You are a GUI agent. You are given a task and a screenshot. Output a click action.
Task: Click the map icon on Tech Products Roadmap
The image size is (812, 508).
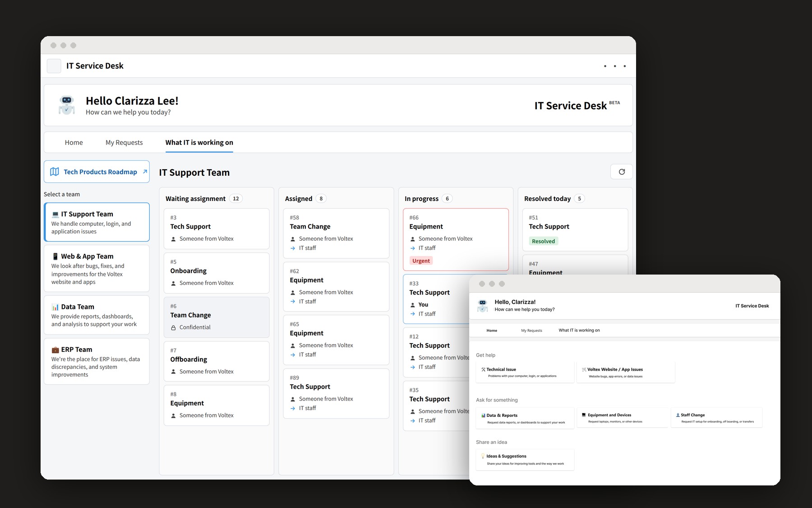pyautogui.click(x=55, y=172)
